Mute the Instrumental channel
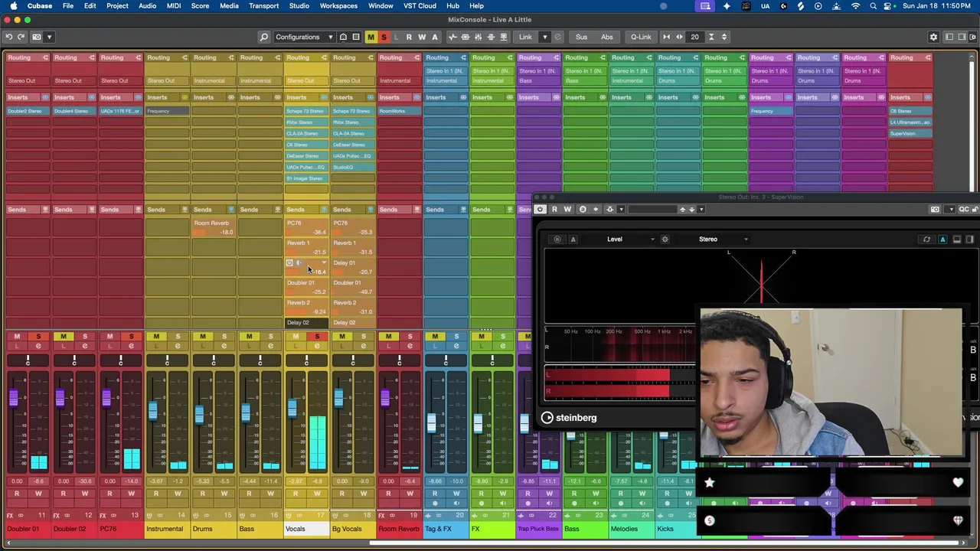Image resolution: width=980 pixels, height=551 pixels. pos(156,337)
